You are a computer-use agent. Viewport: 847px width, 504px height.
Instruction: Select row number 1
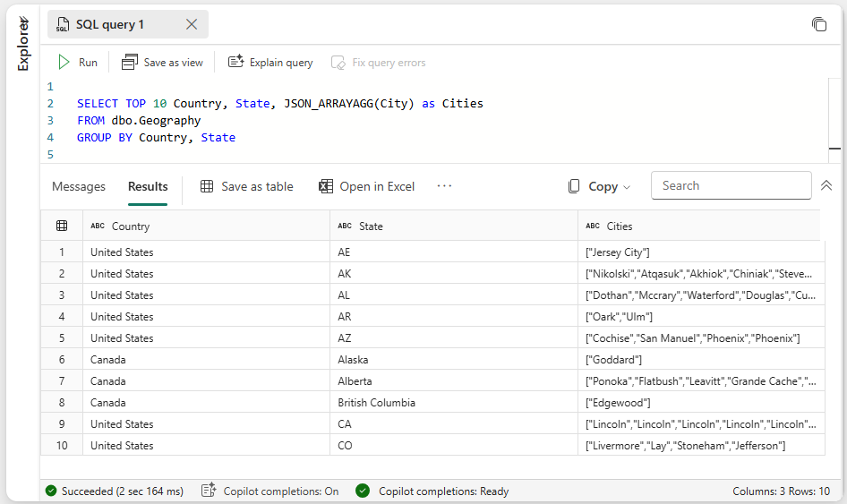(62, 252)
